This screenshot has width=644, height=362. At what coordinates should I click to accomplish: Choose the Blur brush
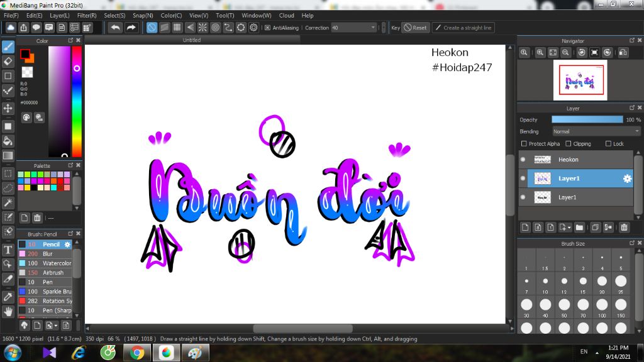pos(45,254)
